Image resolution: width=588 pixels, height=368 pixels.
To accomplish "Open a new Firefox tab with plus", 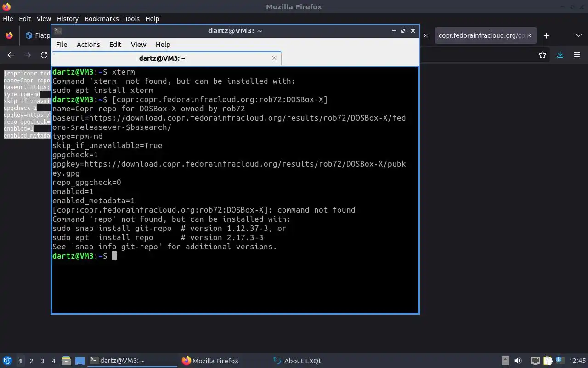I will click(x=546, y=35).
